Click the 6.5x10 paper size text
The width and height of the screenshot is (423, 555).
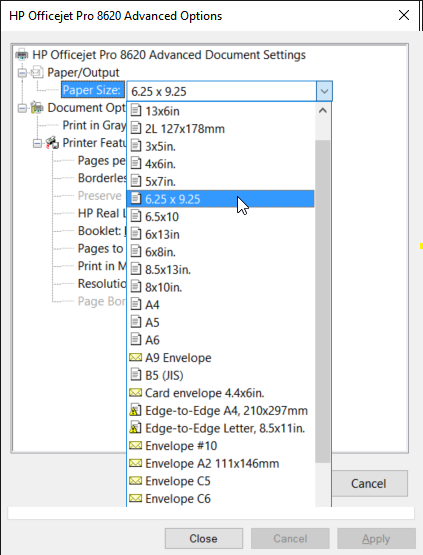coord(162,217)
